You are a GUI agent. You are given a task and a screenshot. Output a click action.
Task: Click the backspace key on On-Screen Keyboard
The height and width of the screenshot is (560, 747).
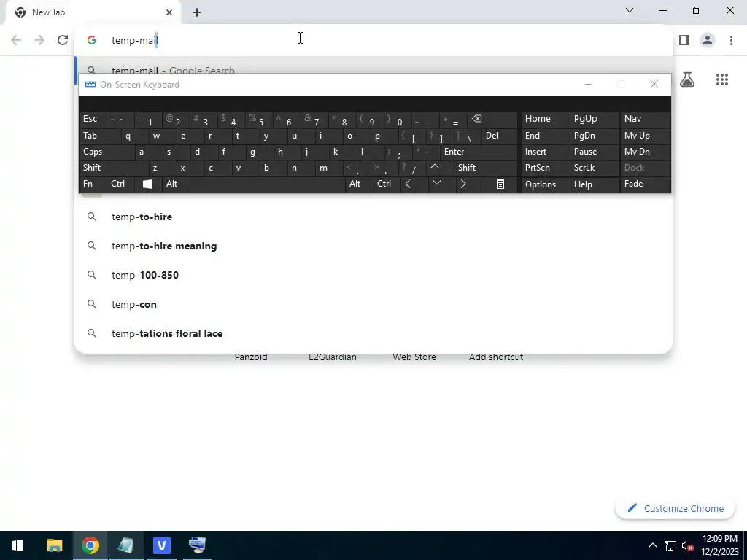(494, 119)
